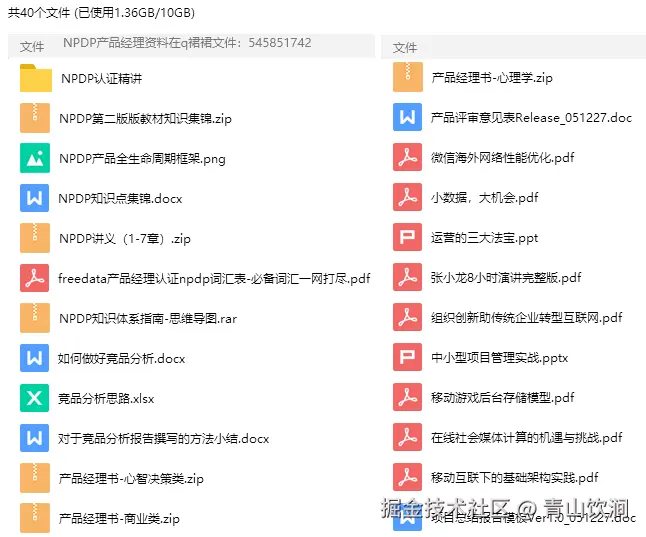Select file name 移动互联下的基础架构实践.pdf
The height and width of the screenshot is (537, 646).
click(x=515, y=478)
